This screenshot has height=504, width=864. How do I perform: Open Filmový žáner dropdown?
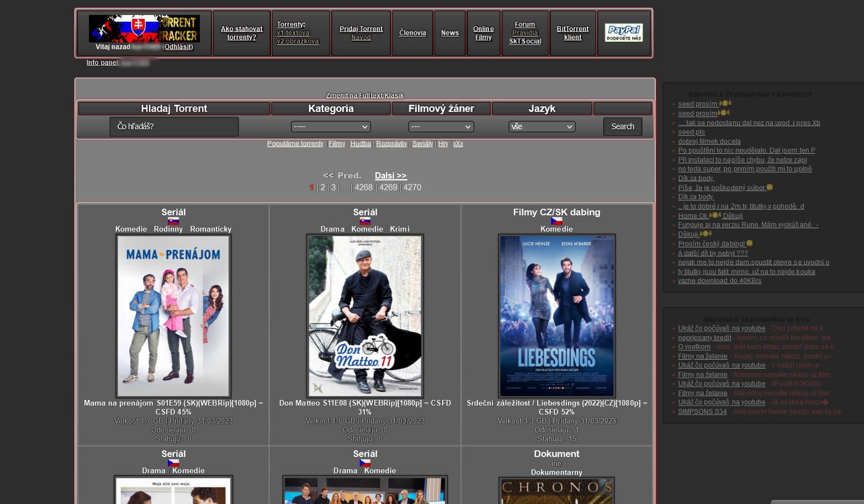441,127
